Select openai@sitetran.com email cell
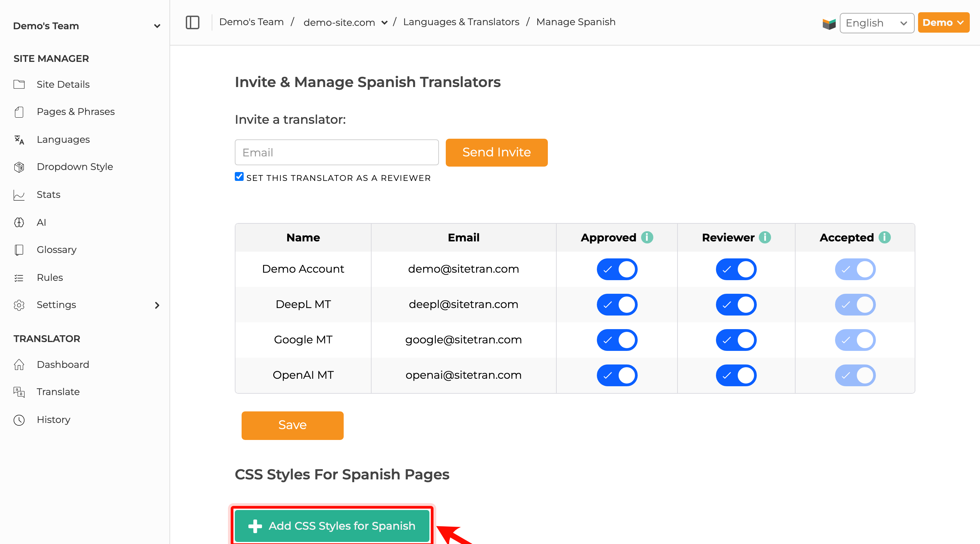 tap(463, 375)
